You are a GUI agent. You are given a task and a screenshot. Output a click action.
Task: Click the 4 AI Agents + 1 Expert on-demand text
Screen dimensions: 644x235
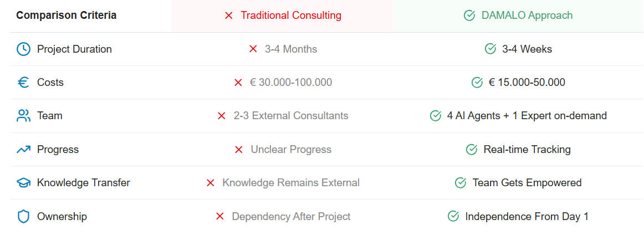(x=527, y=116)
